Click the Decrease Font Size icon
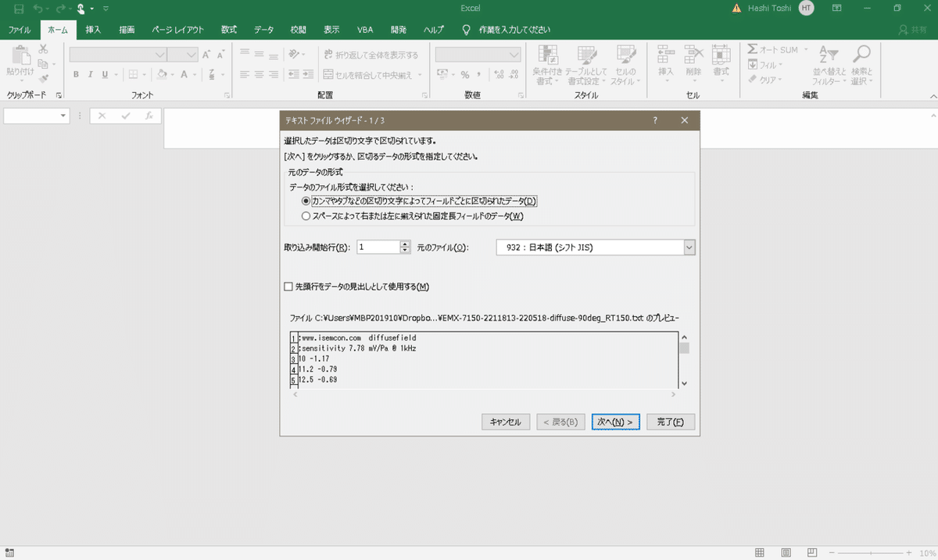This screenshot has width=938, height=560. click(x=220, y=55)
